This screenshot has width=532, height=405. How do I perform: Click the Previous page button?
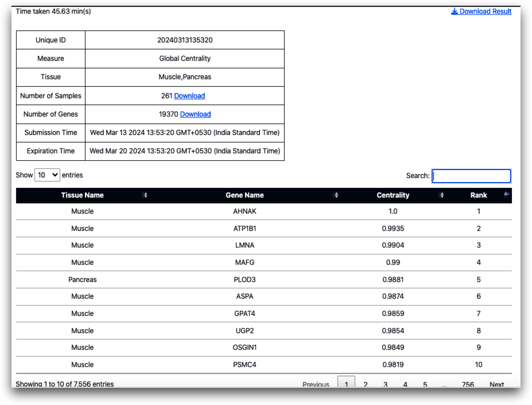pyautogui.click(x=316, y=384)
